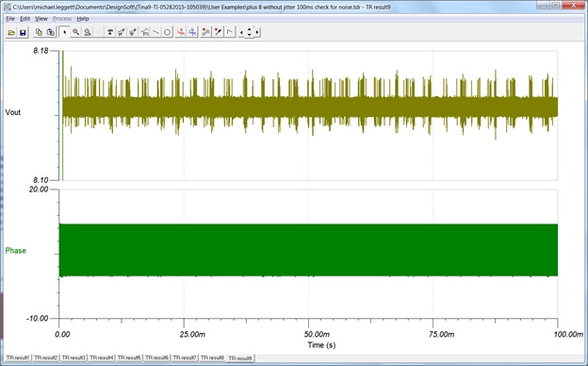Click the Copy icon in the toolbar
The width and height of the screenshot is (588, 366).
pyautogui.click(x=39, y=33)
